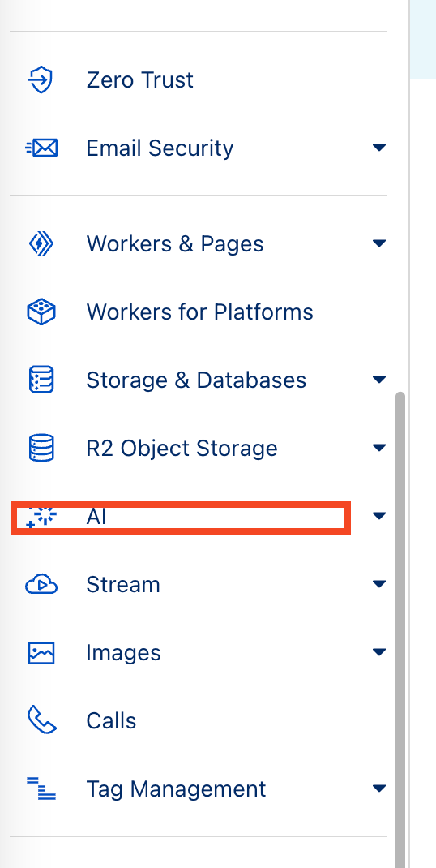This screenshot has height=868, width=436.
Task: Click the Workers & Pages diamond icon
Action: tap(41, 243)
